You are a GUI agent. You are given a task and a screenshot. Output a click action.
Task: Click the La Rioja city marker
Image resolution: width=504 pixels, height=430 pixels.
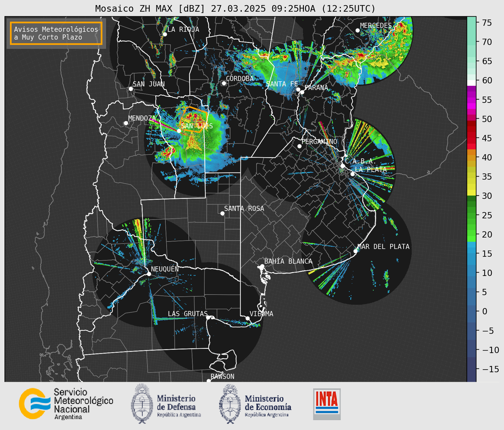pyautogui.click(x=165, y=34)
